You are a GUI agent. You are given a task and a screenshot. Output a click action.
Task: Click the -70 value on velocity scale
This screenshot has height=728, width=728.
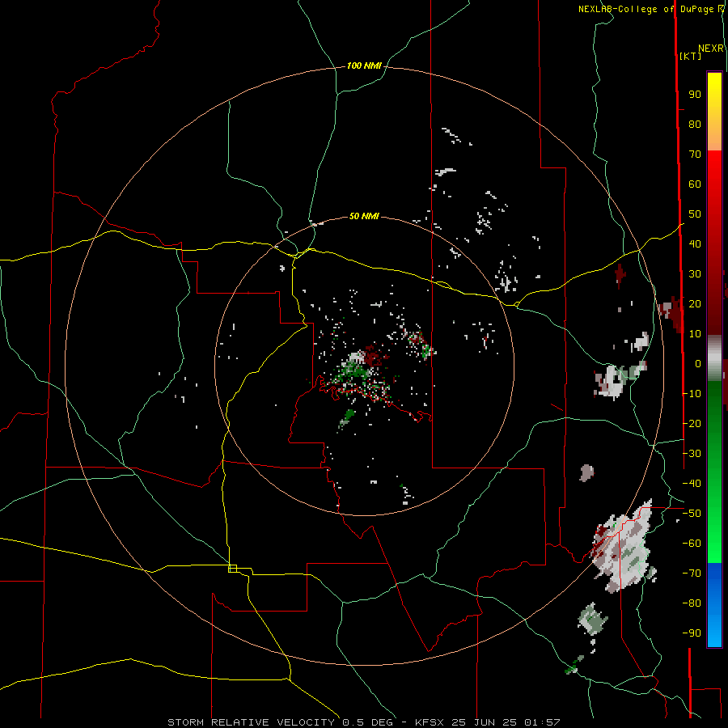[692, 574]
